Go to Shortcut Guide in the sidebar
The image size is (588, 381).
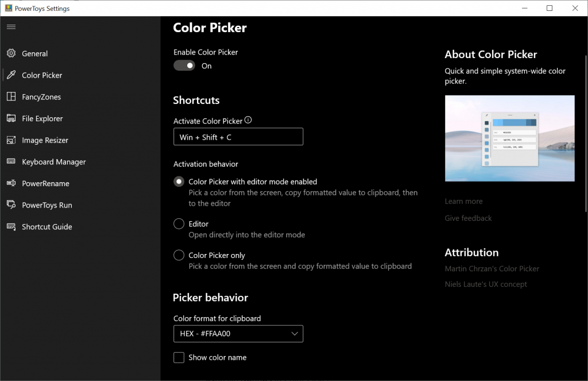(47, 227)
